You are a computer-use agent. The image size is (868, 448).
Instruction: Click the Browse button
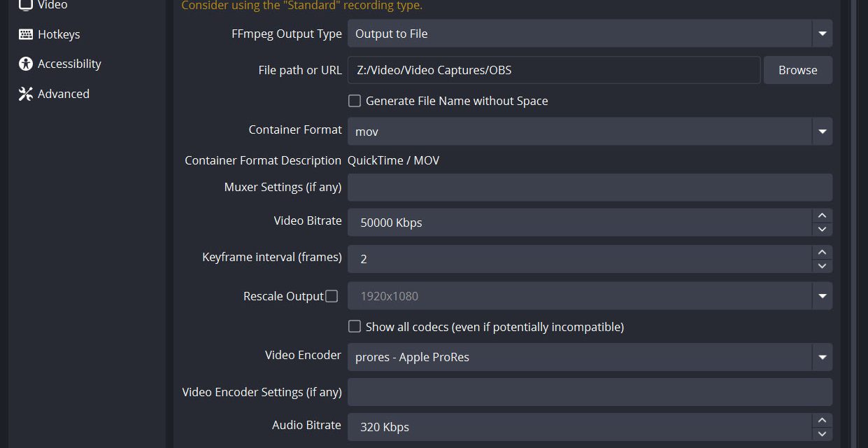point(797,70)
